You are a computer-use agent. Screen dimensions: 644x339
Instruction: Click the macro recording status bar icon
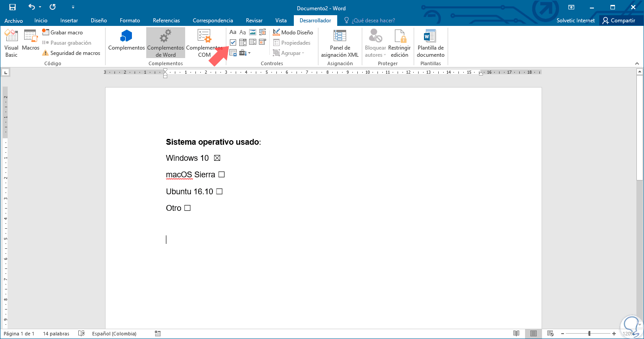(x=158, y=334)
